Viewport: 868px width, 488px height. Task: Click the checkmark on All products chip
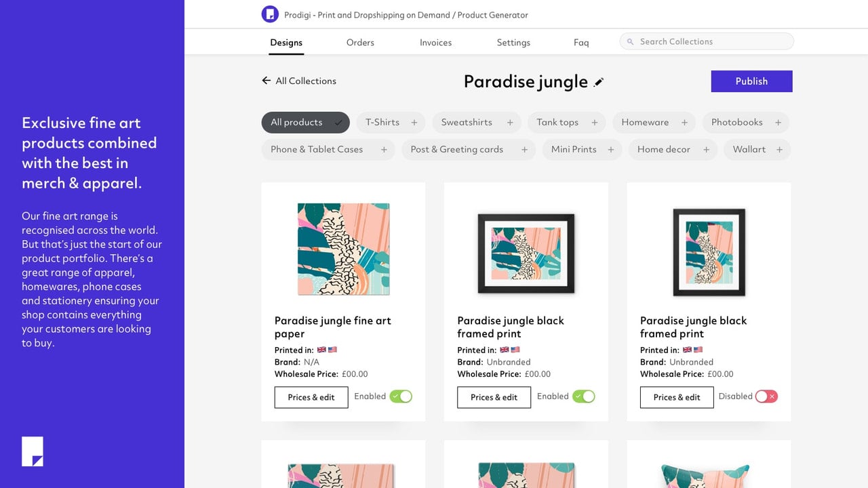pyautogui.click(x=338, y=123)
